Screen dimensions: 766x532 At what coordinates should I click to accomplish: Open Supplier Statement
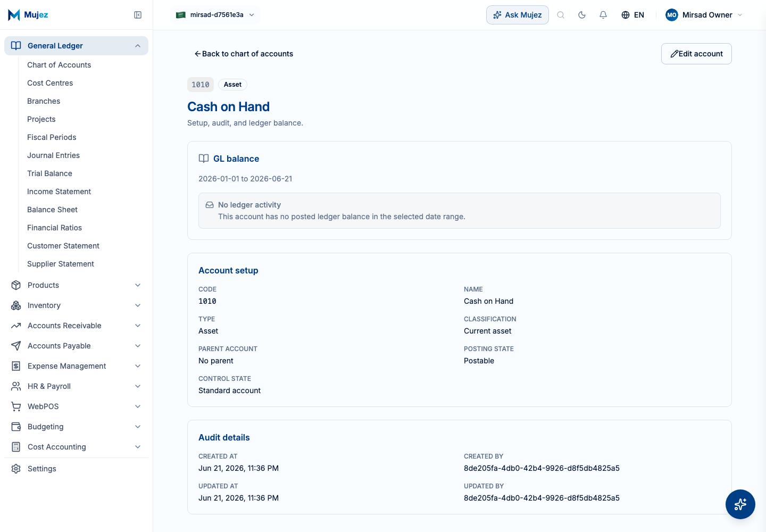click(61, 264)
